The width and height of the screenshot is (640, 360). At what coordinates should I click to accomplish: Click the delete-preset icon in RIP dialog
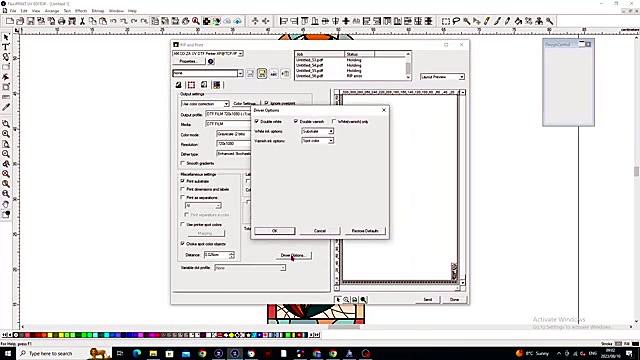point(285,73)
